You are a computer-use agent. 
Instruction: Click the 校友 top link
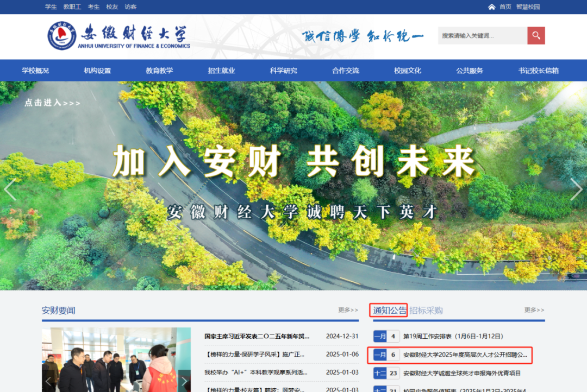pyautogui.click(x=112, y=7)
